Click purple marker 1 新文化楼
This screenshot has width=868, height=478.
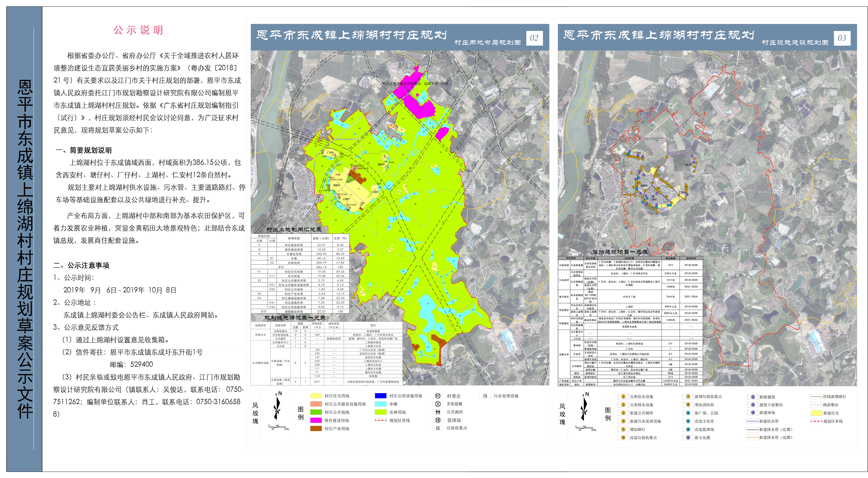[x=688, y=438]
